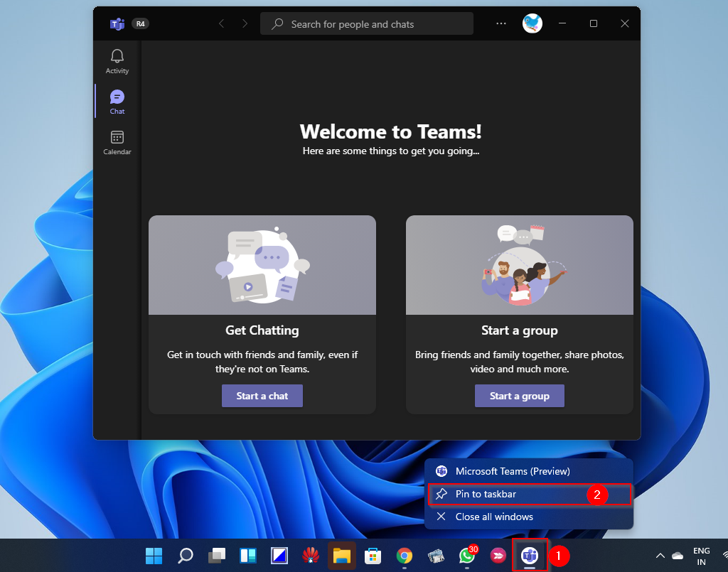Click the Windows Start button
The height and width of the screenshot is (572, 728).
[x=154, y=556]
